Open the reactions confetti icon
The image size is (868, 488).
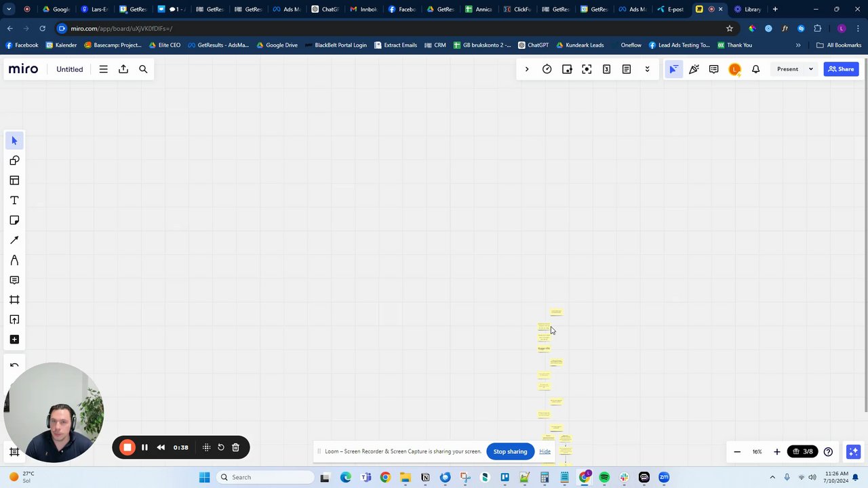[x=694, y=69]
